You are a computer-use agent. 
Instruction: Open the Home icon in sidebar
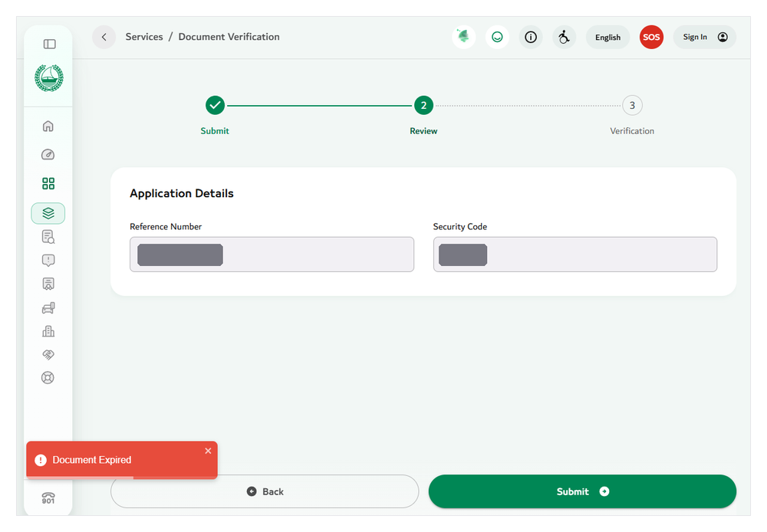pyautogui.click(x=48, y=126)
